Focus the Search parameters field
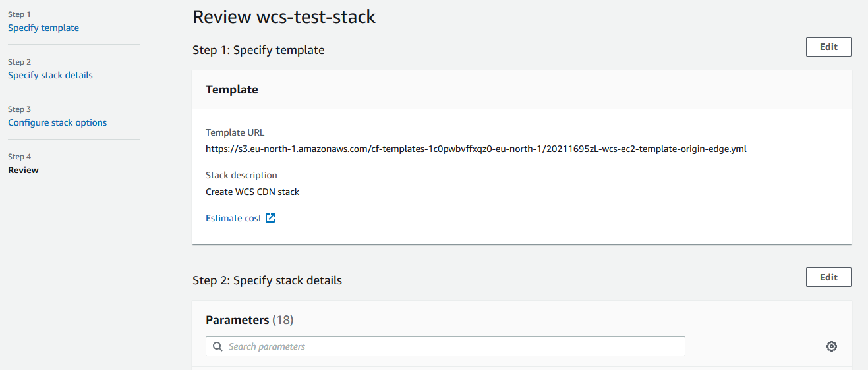The width and height of the screenshot is (868, 370). (455, 346)
